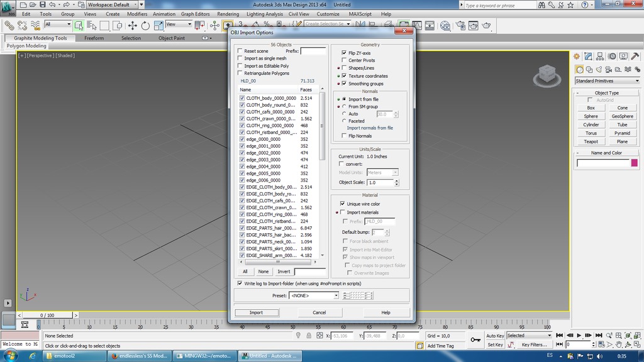Click the Time Configuration icon near frame field
644x362 pixels.
(x=601, y=344)
